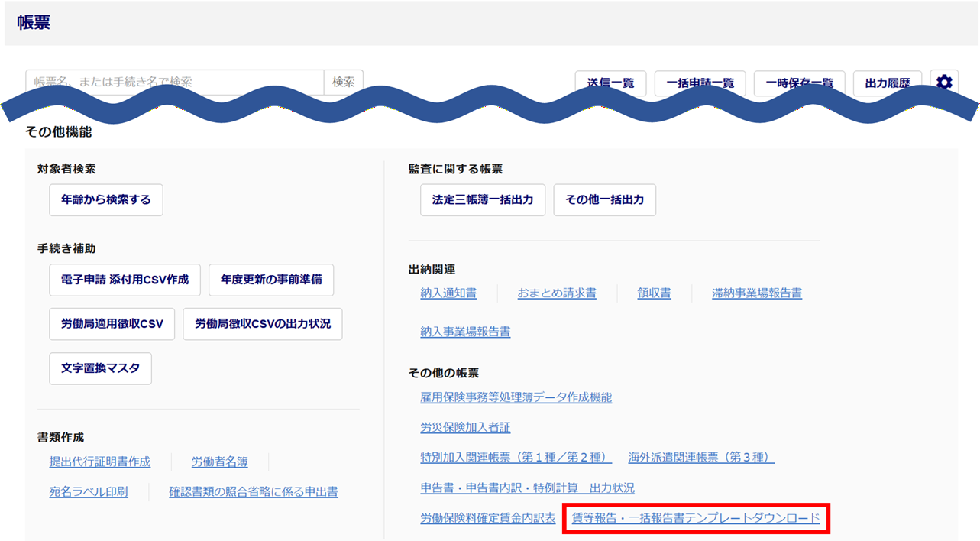
Task: Open 労働局徴収CSVの出力状況
Action: (x=263, y=324)
